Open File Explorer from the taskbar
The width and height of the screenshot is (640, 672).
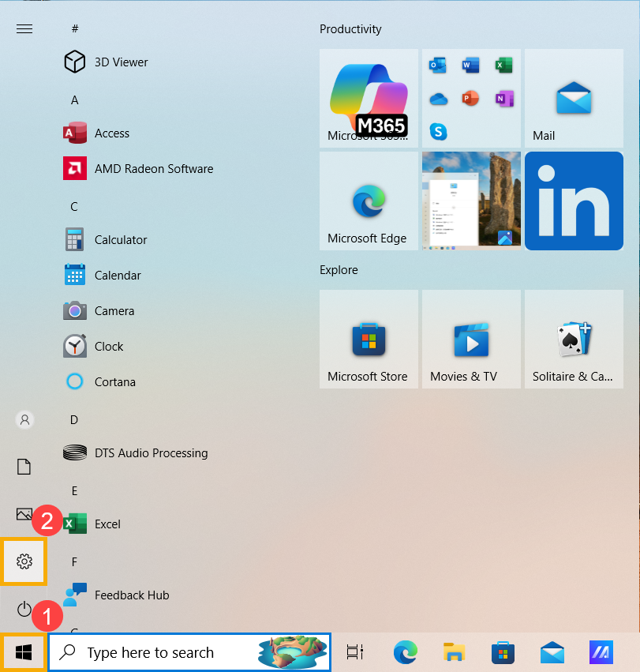click(x=454, y=652)
